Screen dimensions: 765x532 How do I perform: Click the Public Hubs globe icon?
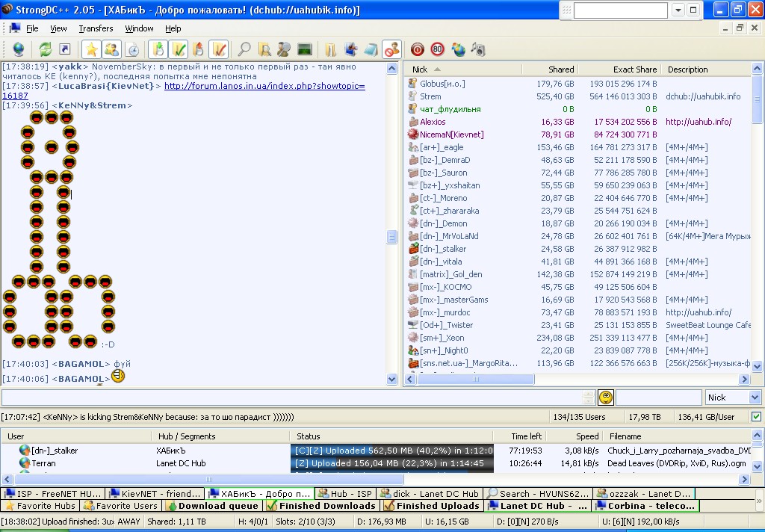(18, 49)
